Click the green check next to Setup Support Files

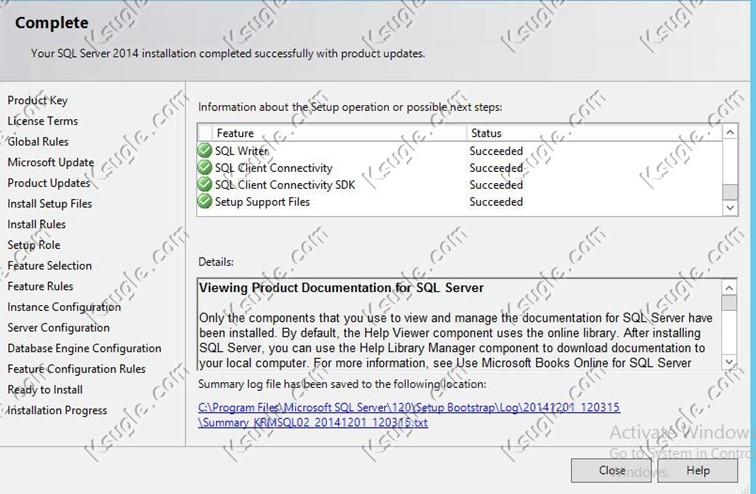pos(205,201)
